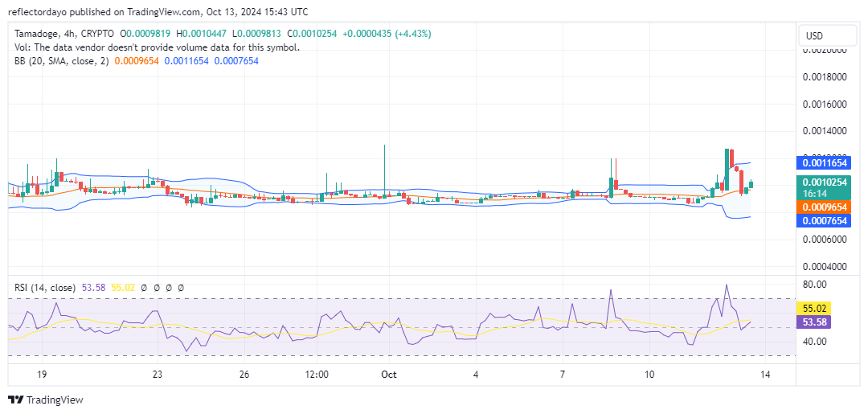Click the blue 0.0007654 lower band label

pos(823,221)
